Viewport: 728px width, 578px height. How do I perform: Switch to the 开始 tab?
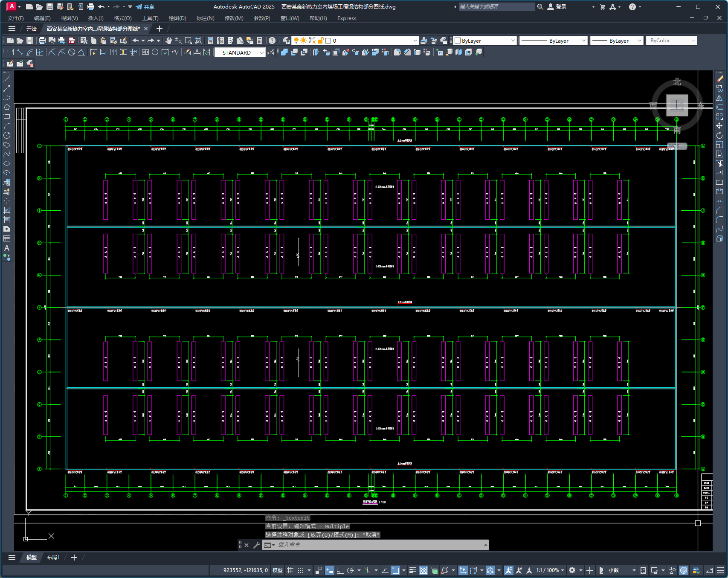click(32, 29)
